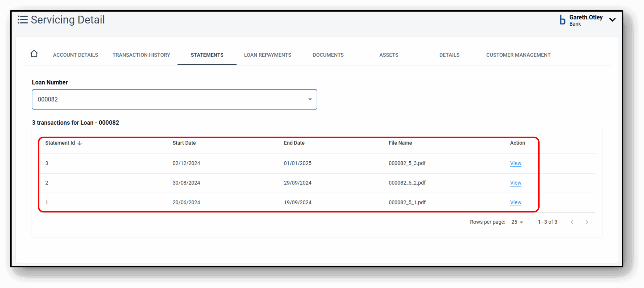
Task: Go to previous page using the left pagination arrow
Action: coord(572,222)
